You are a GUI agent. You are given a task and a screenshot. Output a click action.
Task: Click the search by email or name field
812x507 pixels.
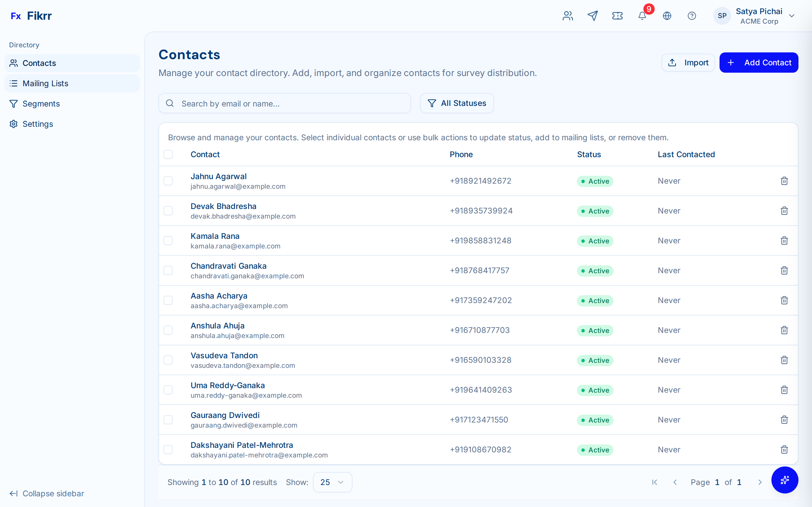[x=284, y=103]
